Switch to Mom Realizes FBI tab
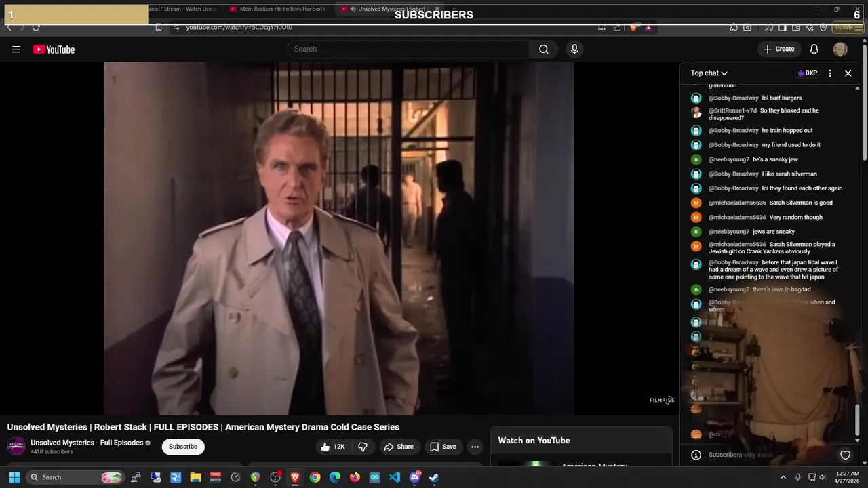Image resolution: width=868 pixels, height=488 pixels. click(278, 9)
